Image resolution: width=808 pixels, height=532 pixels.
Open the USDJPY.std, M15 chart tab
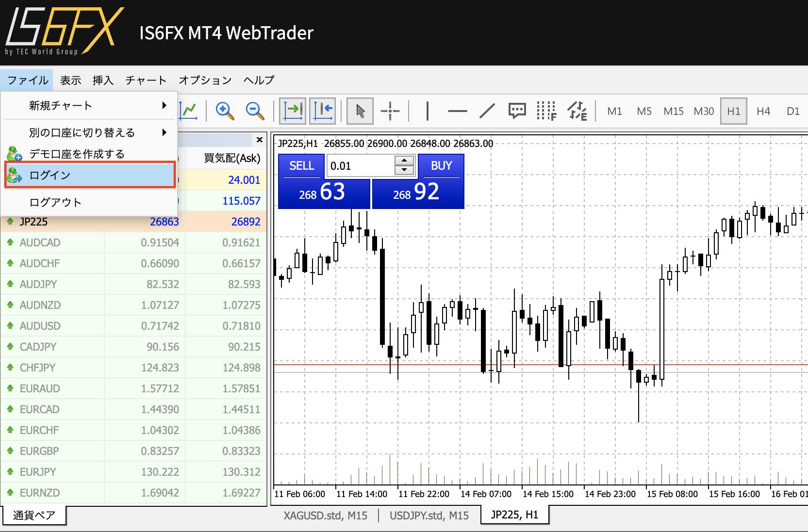[429, 516]
